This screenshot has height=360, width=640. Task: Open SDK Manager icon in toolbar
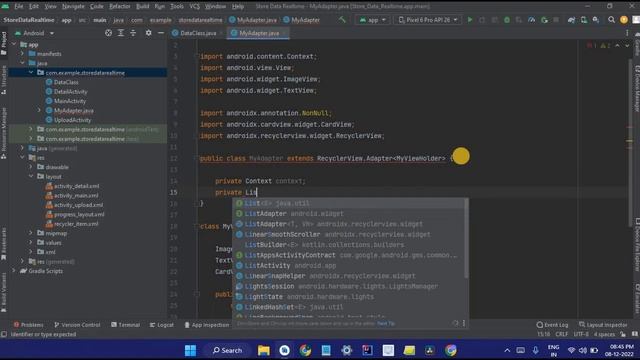[596, 20]
